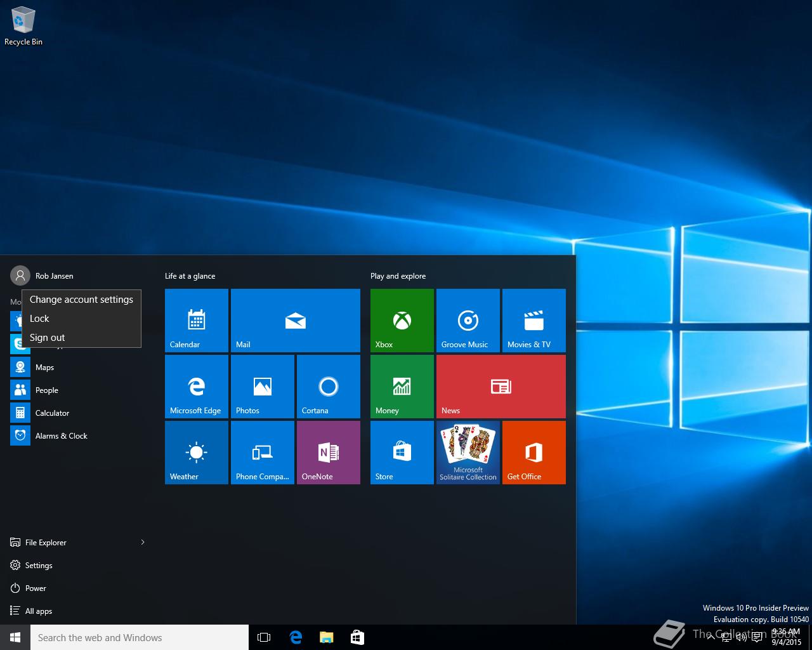Open Alarms & Clock from the list
812x650 pixels.
tap(79, 435)
